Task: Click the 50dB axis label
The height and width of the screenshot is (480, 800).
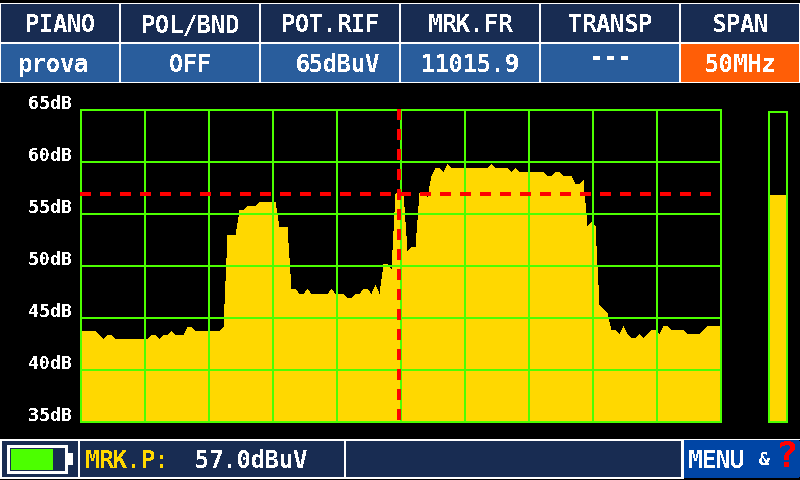Action: [50, 259]
